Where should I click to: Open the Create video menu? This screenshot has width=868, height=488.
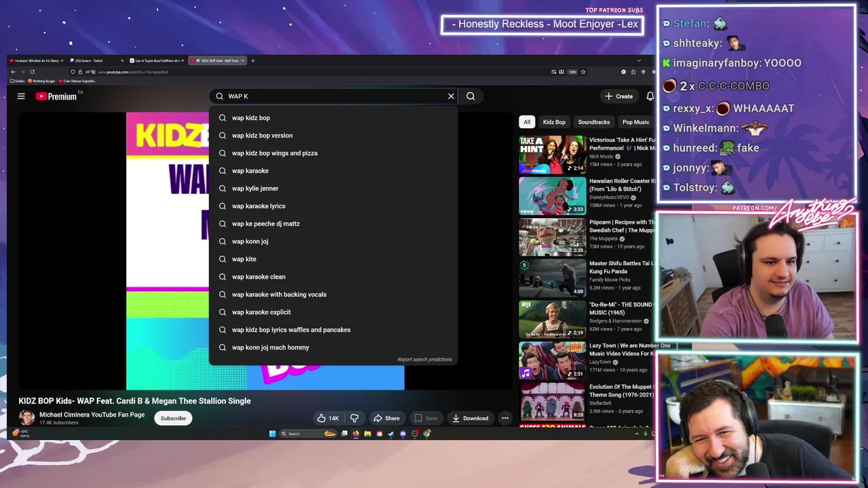619,96
